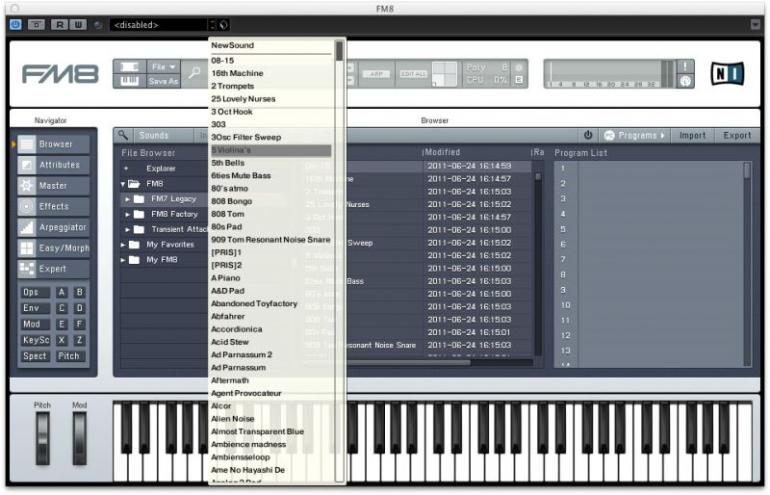
Task: Select the Env expert view button
Action: click(x=34, y=308)
